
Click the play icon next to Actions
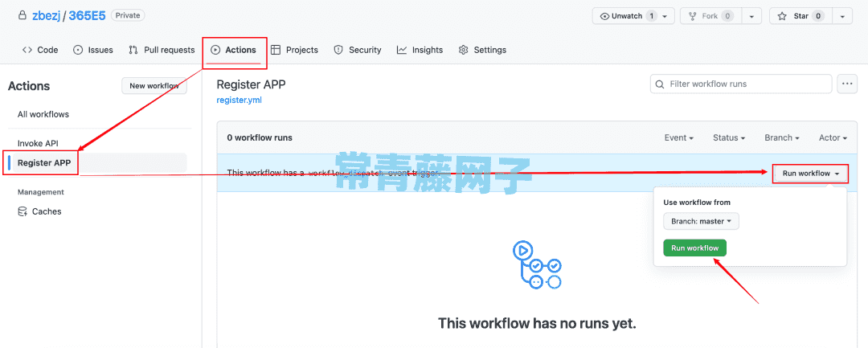click(x=215, y=50)
